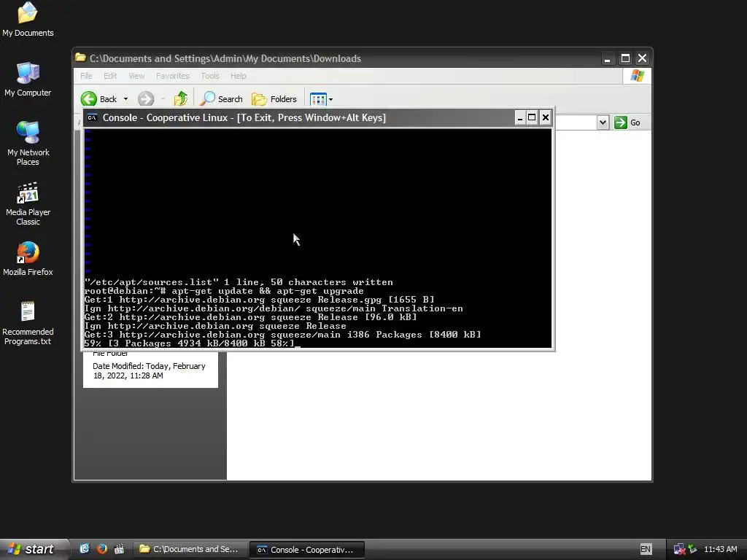
Task: Click the Windows flag logo in Explorer
Action: 637,76
